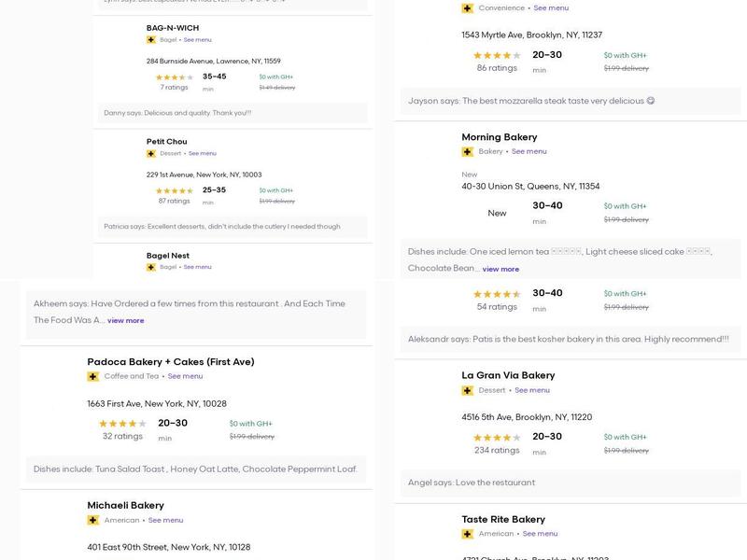Image resolution: width=747 pixels, height=560 pixels.
Task: Click La Gran Via Bakery's 234 ratings
Action: [497, 451]
